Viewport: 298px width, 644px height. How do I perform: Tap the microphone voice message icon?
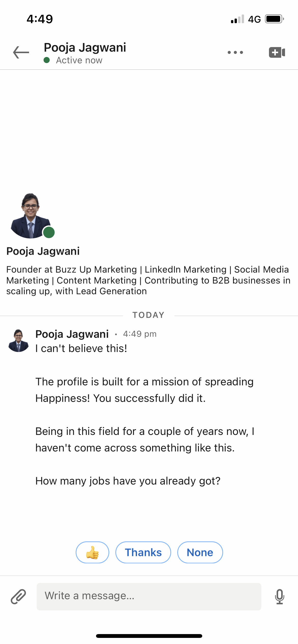(x=279, y=596)
